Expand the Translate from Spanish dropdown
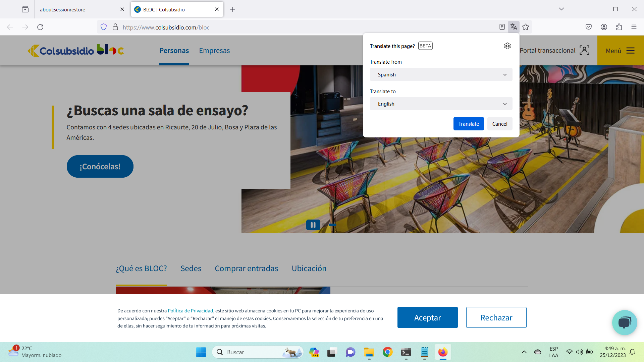The width and height of the screenshot is (644, 362). pyautogui.click(x=441, y=74)
